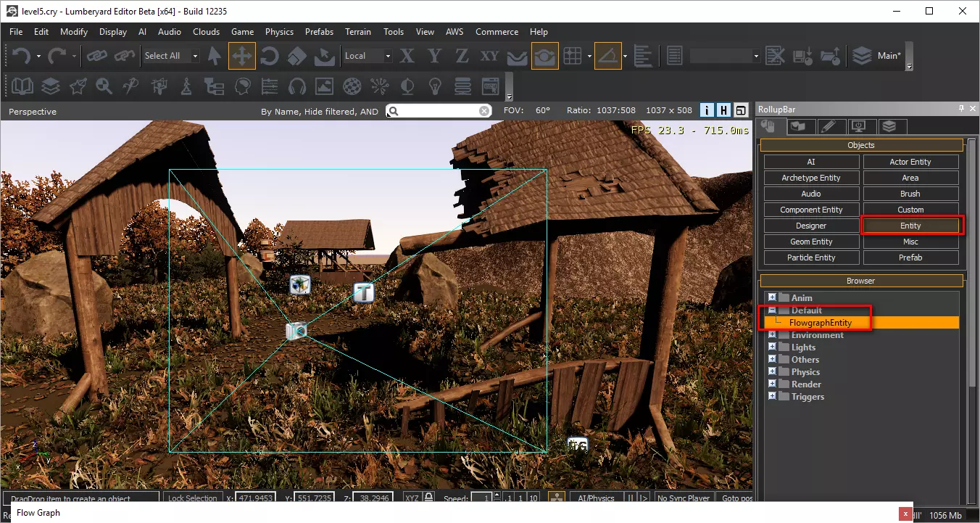Click the viewport search input field

point(439,111)
